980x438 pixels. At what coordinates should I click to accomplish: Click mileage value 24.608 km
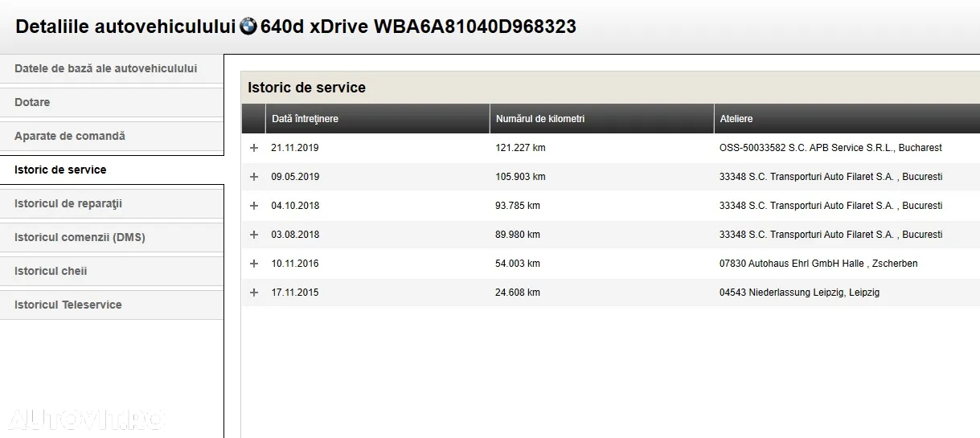point(518,293)
